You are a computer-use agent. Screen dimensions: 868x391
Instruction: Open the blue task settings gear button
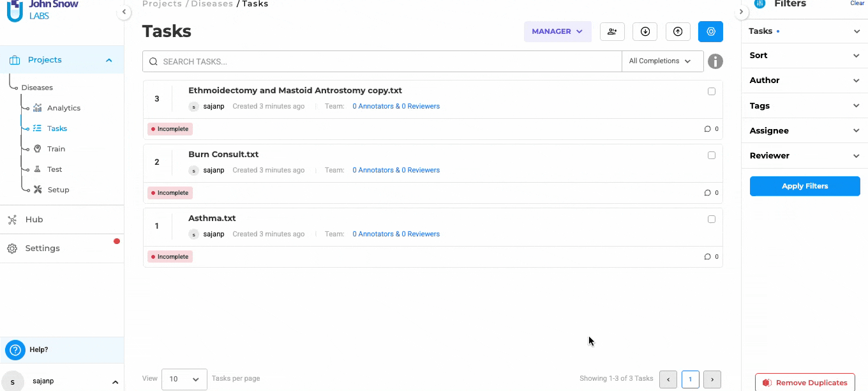[710, 31]
